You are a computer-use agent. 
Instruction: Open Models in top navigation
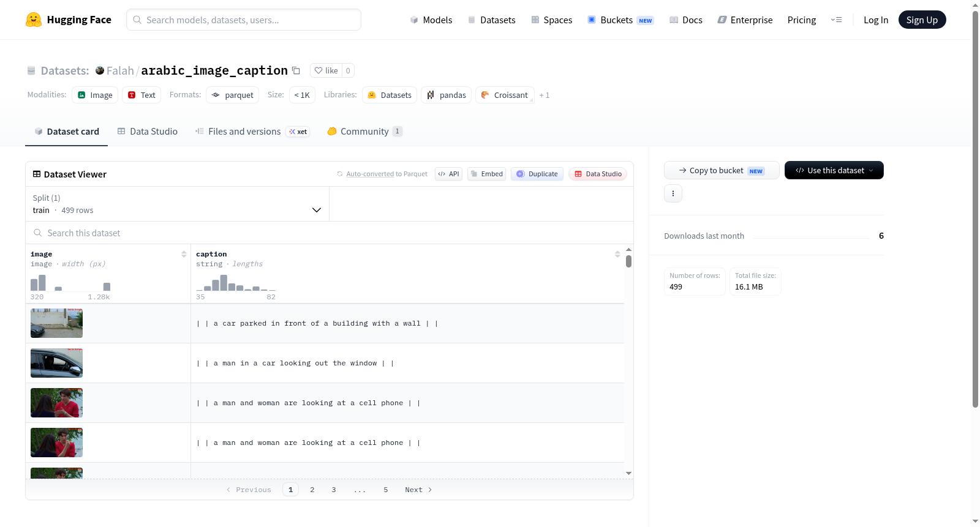(x=431, y=20)
